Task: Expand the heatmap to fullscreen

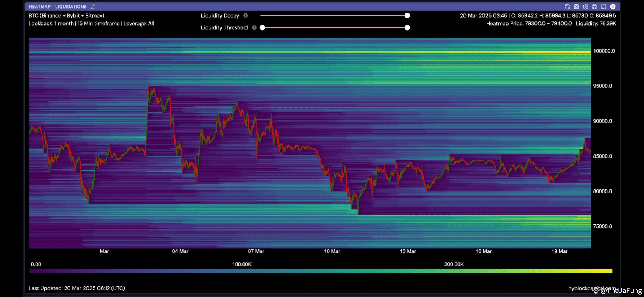Action: (604, 7)
